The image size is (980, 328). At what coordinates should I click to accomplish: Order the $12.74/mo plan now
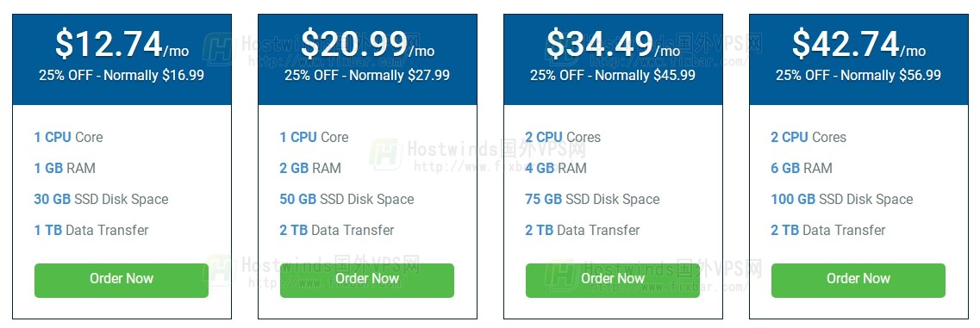click(122, 280)
